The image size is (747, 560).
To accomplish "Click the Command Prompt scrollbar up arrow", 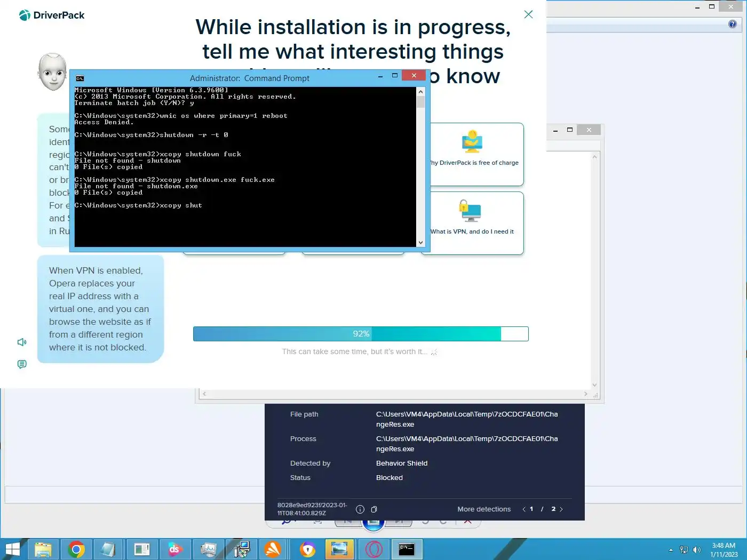I will click(x=420, y=91).
